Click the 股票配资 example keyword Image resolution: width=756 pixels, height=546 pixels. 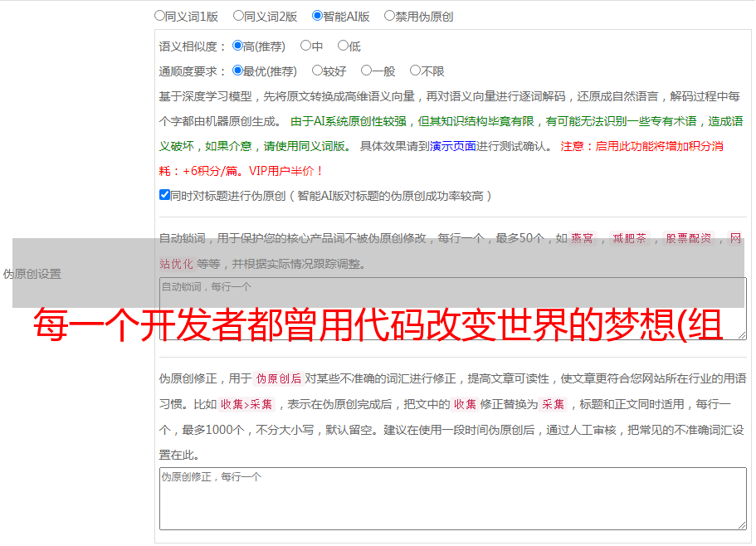coord(689,238)
